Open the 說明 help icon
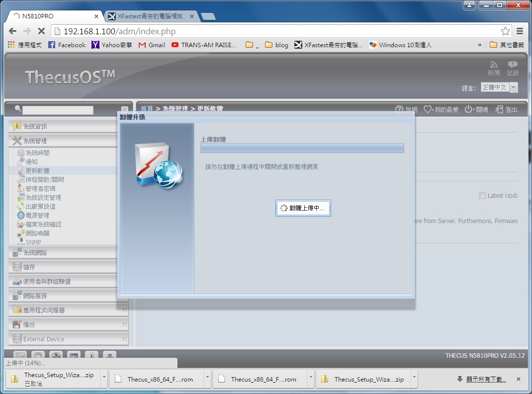This screenshot has width=532, height=394. 407,109
